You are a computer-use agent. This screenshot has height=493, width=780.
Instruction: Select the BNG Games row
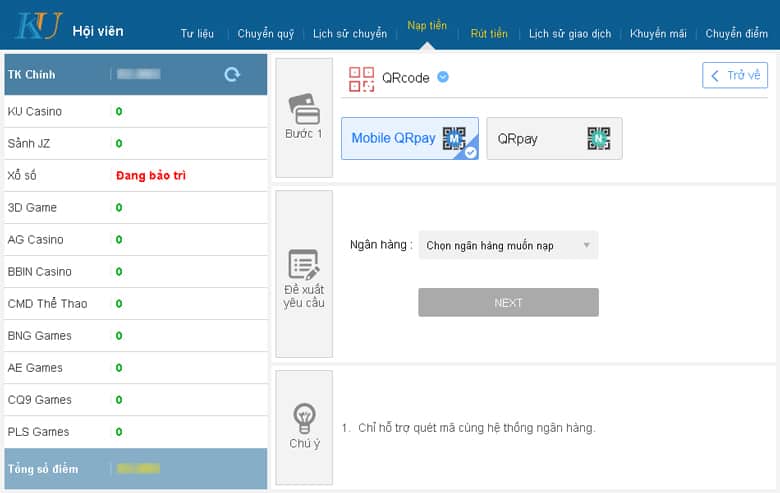click(x=135, y=336)
